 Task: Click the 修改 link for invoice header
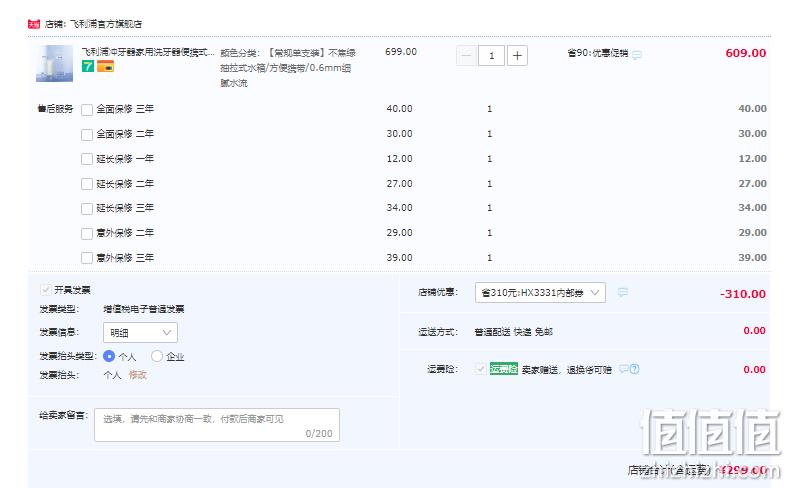[x=138, y=375]
